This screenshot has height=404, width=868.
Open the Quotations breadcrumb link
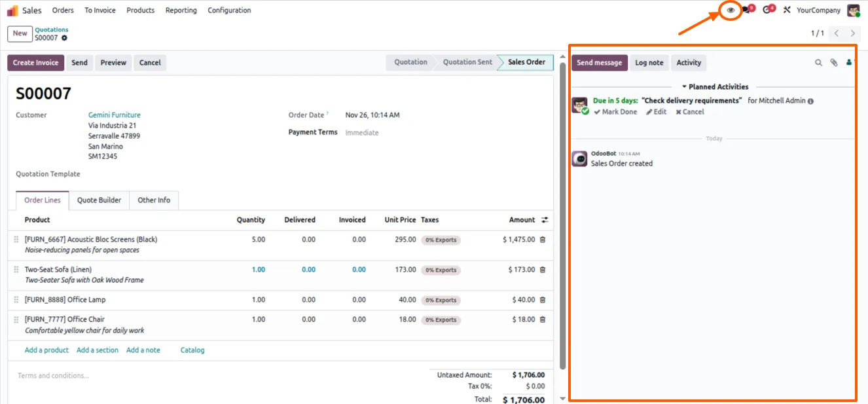(52, 29)
